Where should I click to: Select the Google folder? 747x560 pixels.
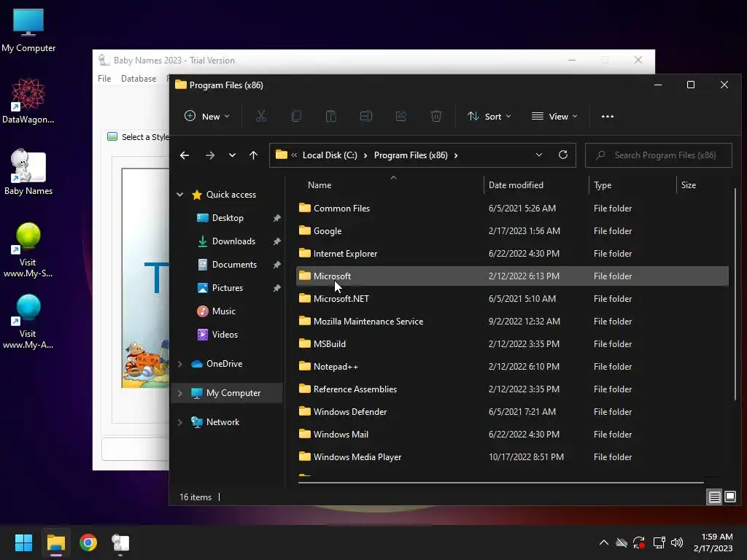(512, 231)
